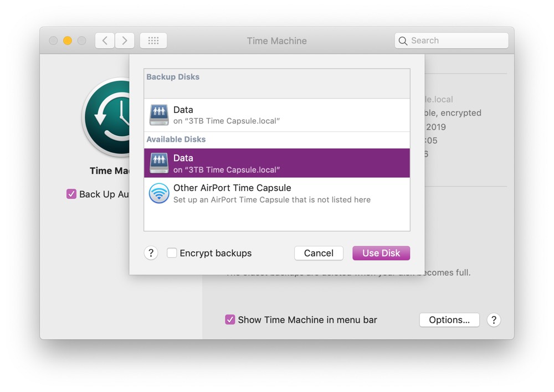
Task: Open help in disk selection sheet
Action: point(151,253)
